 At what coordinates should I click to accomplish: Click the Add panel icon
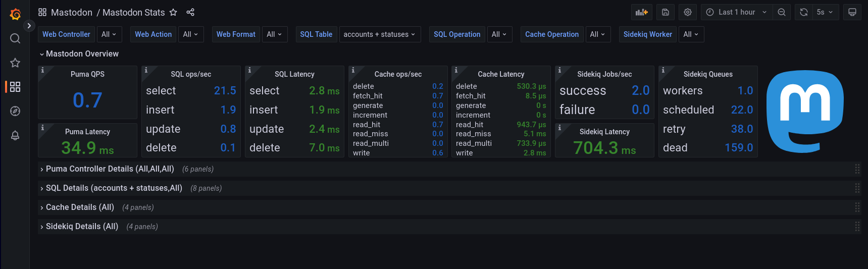coord(642,12)
